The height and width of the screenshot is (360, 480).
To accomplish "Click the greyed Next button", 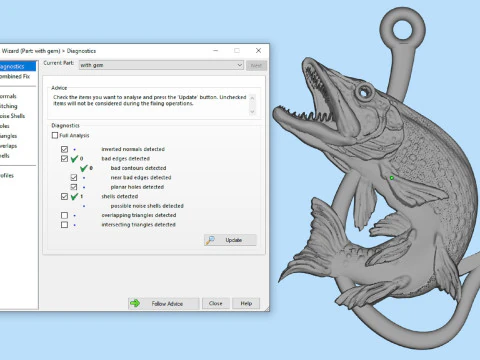I will point(256,65).
